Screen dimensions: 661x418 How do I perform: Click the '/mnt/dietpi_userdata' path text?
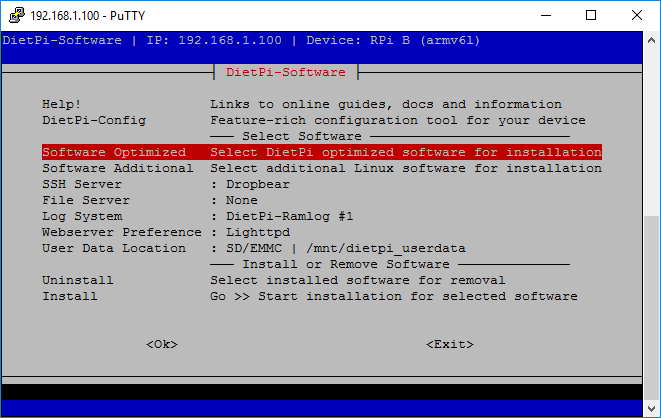386,248
